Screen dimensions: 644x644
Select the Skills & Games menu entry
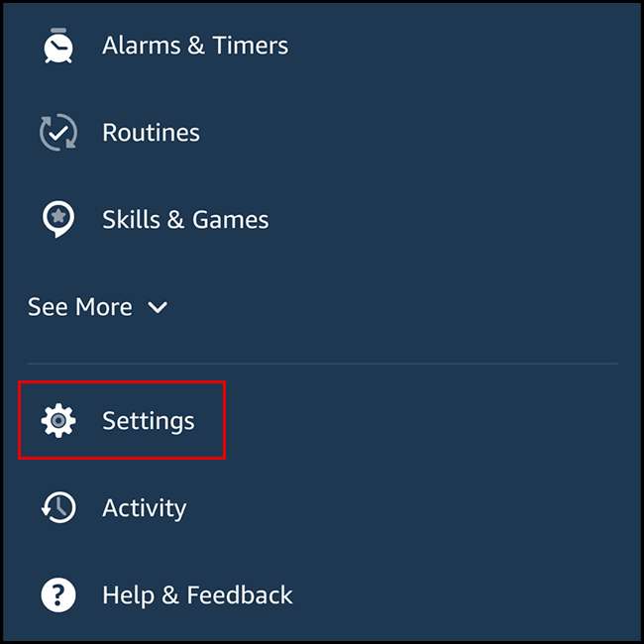pos(322,219)
